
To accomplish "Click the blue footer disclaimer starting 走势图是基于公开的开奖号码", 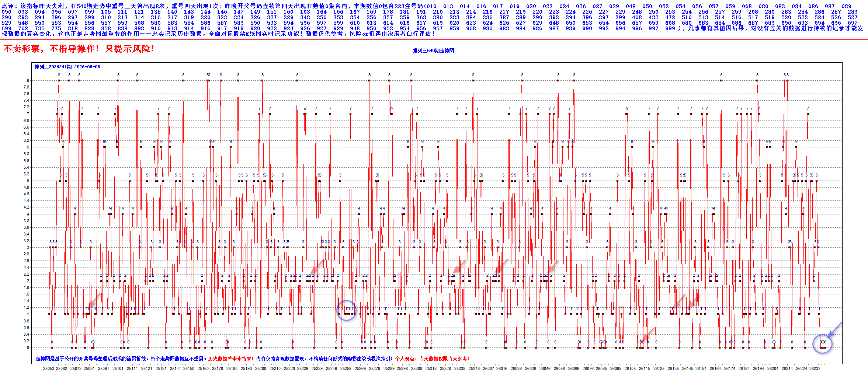I will [x=121, y=359].
